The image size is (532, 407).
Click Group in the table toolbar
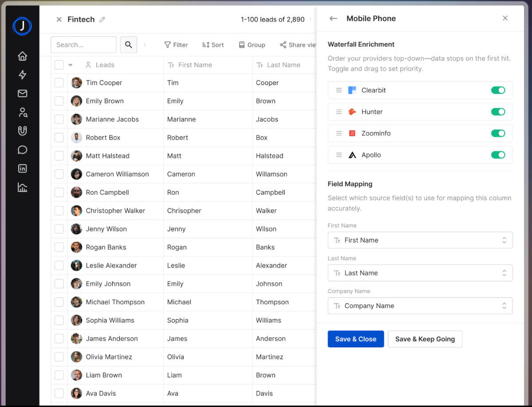(x=252, y=45)
